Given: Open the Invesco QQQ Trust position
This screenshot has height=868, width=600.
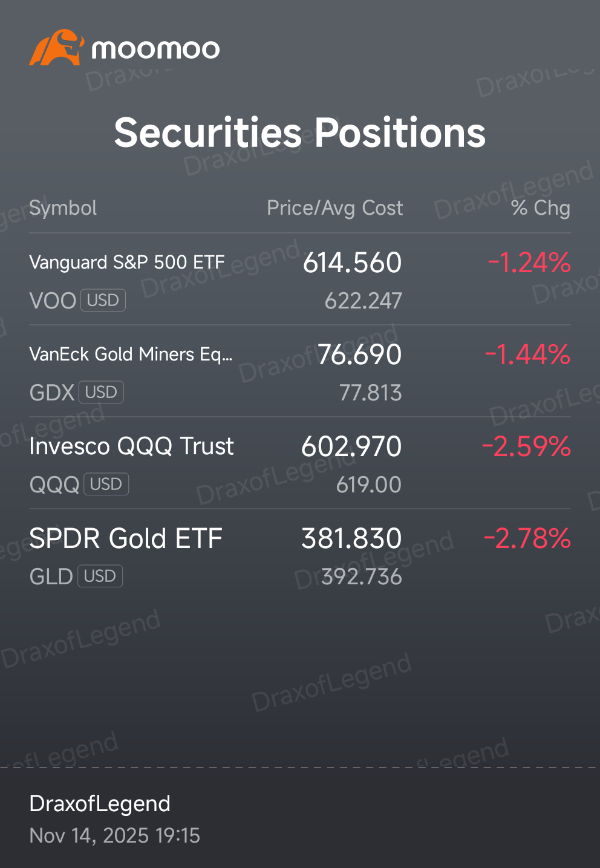Looking at the screenshot, I should [x=300, y=463].
